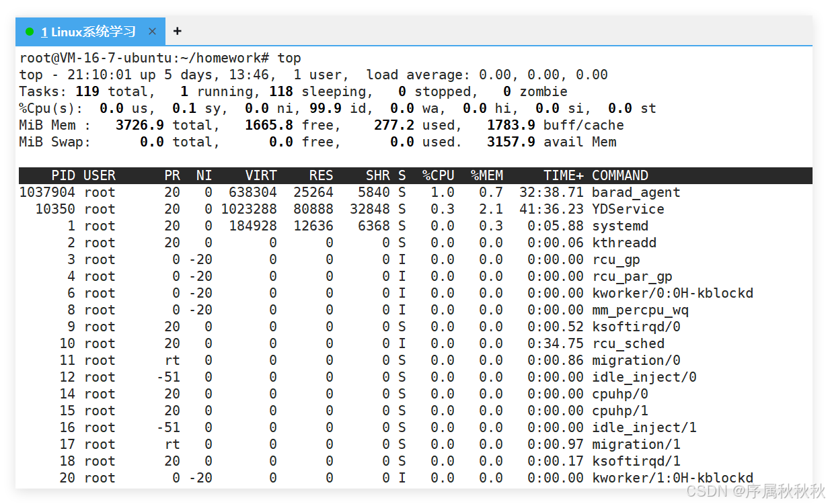828x504 pixels.
Task: Click the 0:34.75 time of rcu_sched
Action: [556, 343]
